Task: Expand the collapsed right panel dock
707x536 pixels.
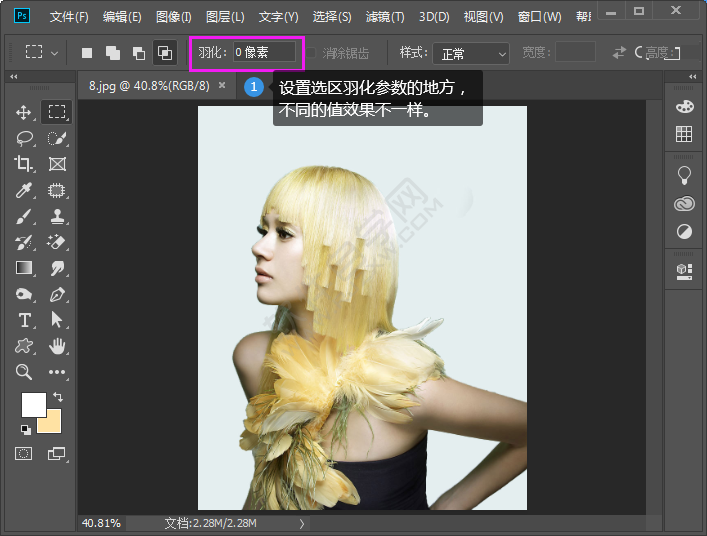Action: (x=691, y=77)
